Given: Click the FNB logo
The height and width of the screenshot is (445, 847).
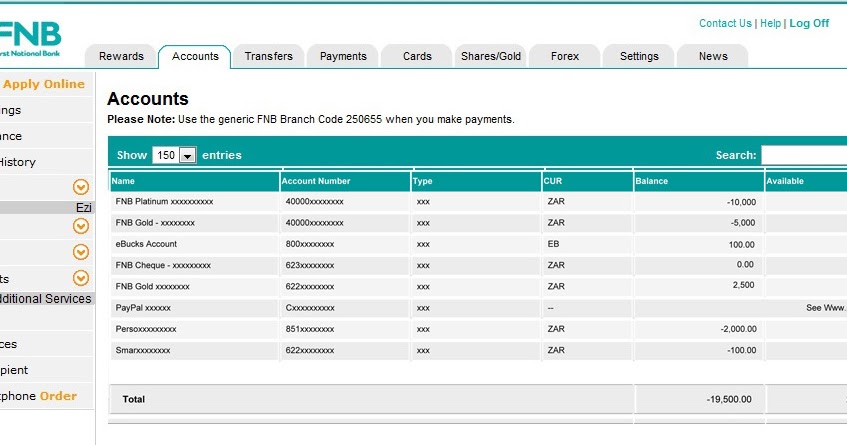Looking at the screenshot, I should pyautogui.click(x=30, y=39).
